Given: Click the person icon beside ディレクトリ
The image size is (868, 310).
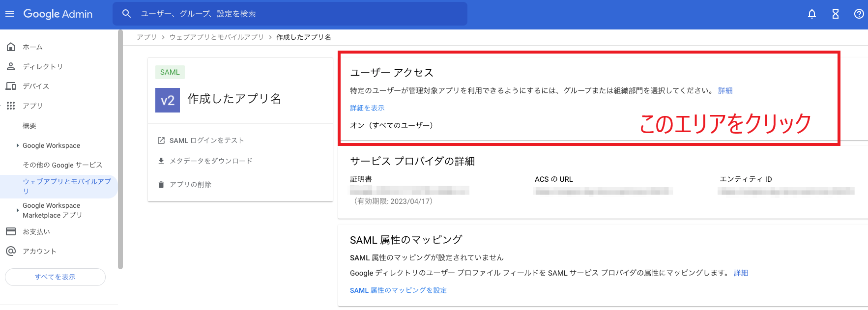Looking at the screenshot, I should click(11, 66).
